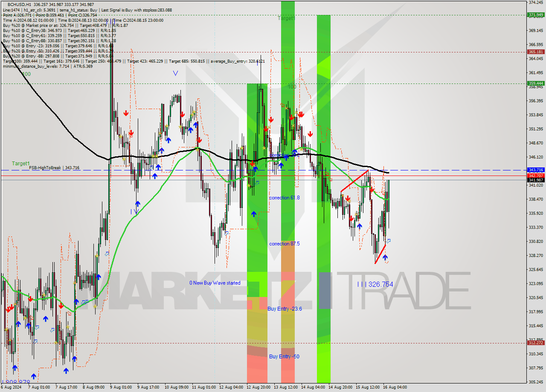
Task: Click the green 'Target1' label near the top
Action: click(286, 18)
